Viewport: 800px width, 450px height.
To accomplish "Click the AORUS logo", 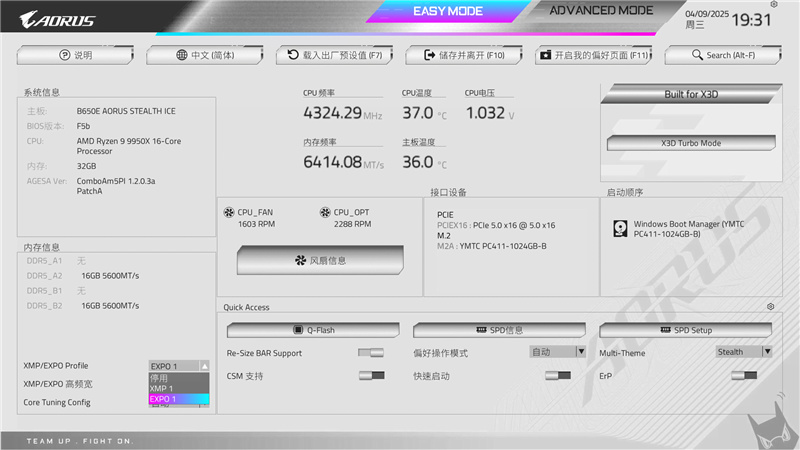I will (57, 20).
